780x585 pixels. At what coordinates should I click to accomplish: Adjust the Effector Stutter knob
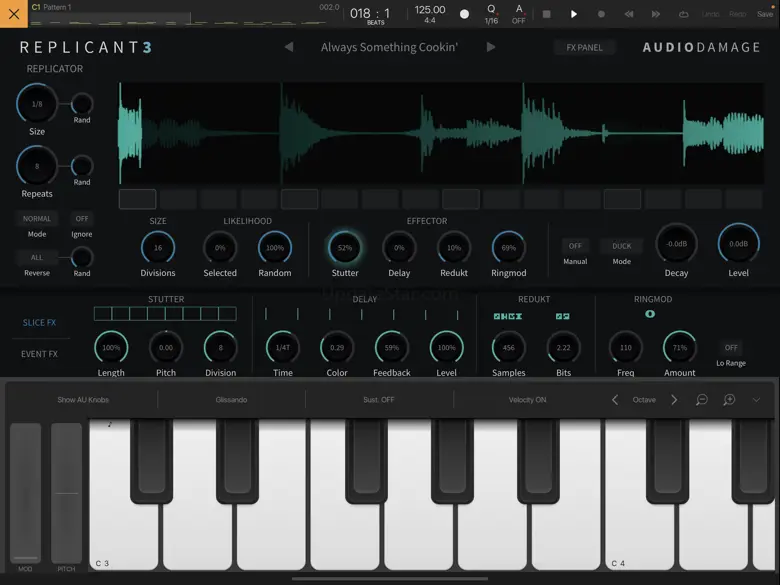pos(345,247)
